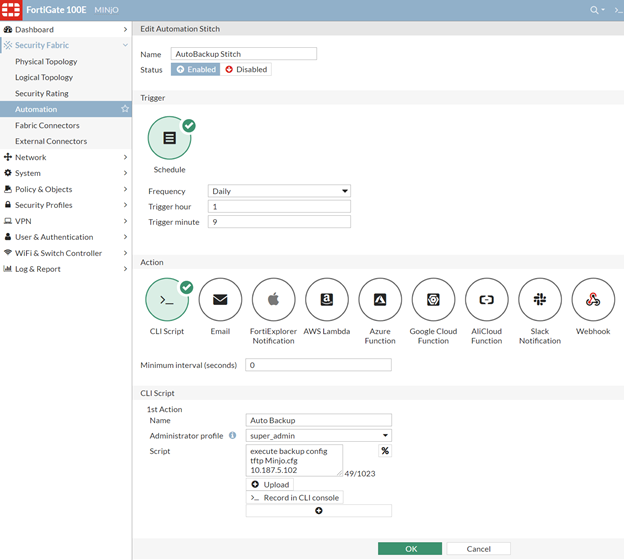
Task: Set Status to Disabled
Action: click(246, 70)
